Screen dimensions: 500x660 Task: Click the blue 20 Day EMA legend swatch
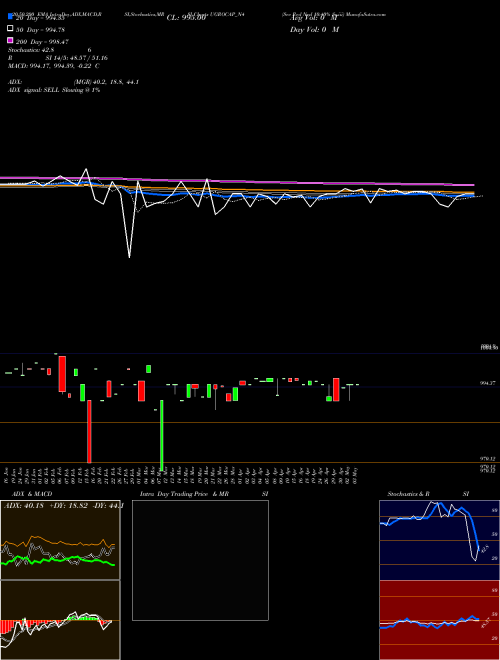[10, 17]
